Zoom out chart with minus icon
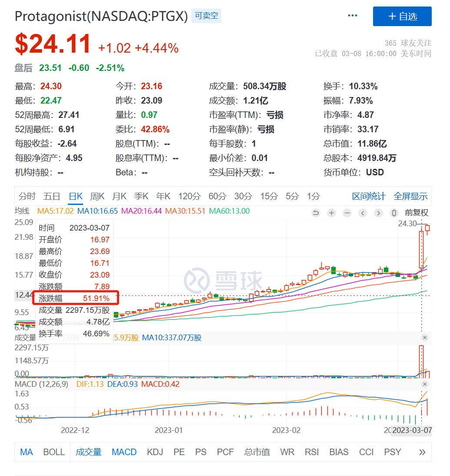 [x=347, y=213]
